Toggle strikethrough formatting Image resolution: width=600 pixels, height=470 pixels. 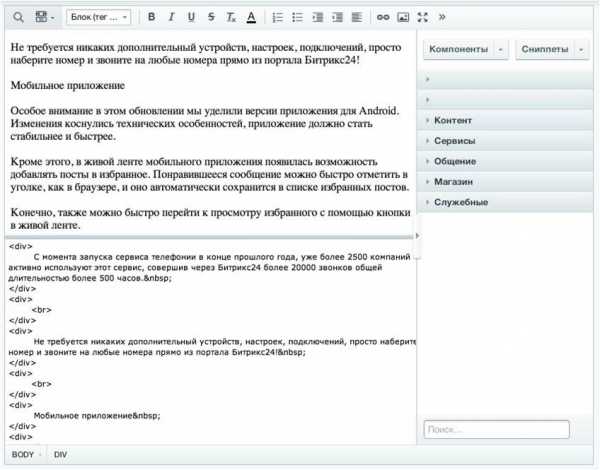[211, 17]
